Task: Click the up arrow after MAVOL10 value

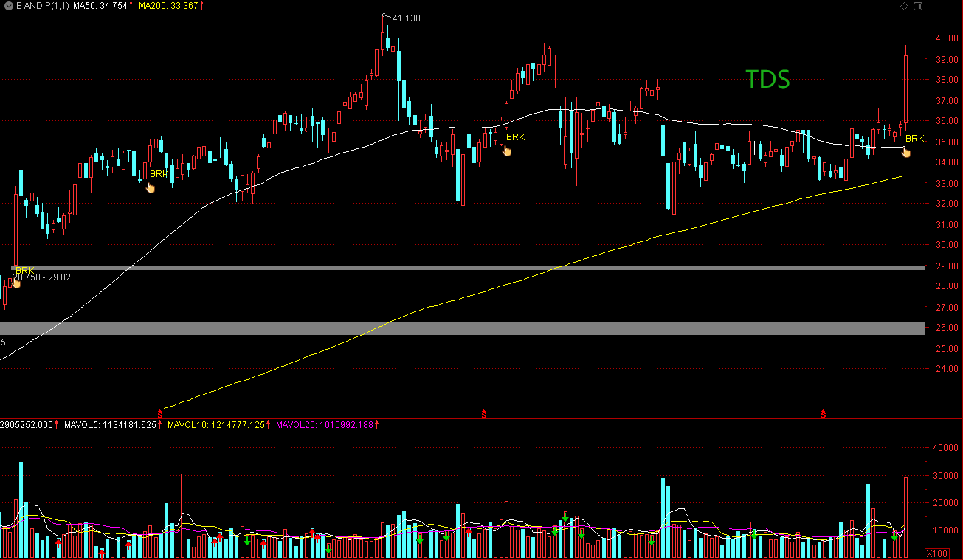Action: point(269,426)
